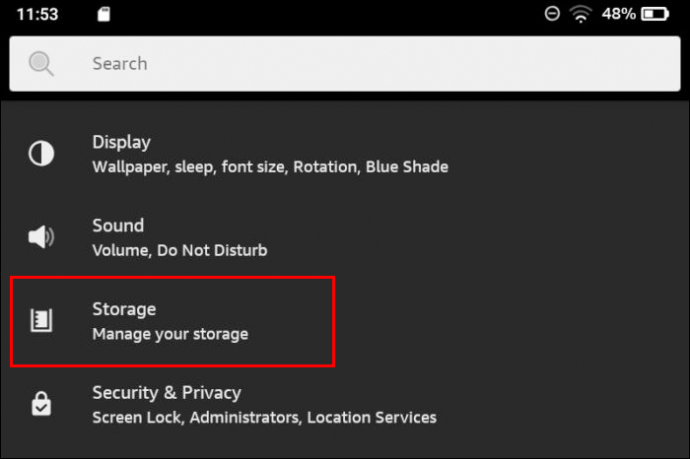Tap the Storage book-shaped icon
This screenshot has width=690, height=459.
tap(41, 321)
